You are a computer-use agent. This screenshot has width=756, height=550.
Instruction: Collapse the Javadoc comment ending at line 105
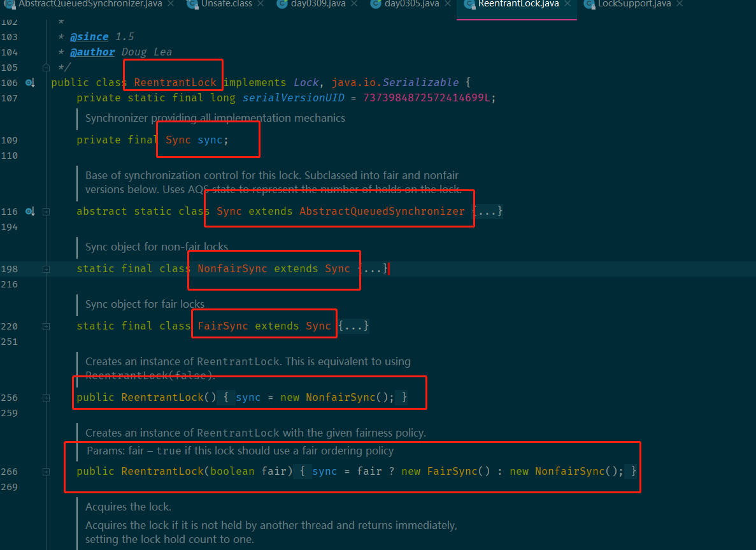coord(46,68)
